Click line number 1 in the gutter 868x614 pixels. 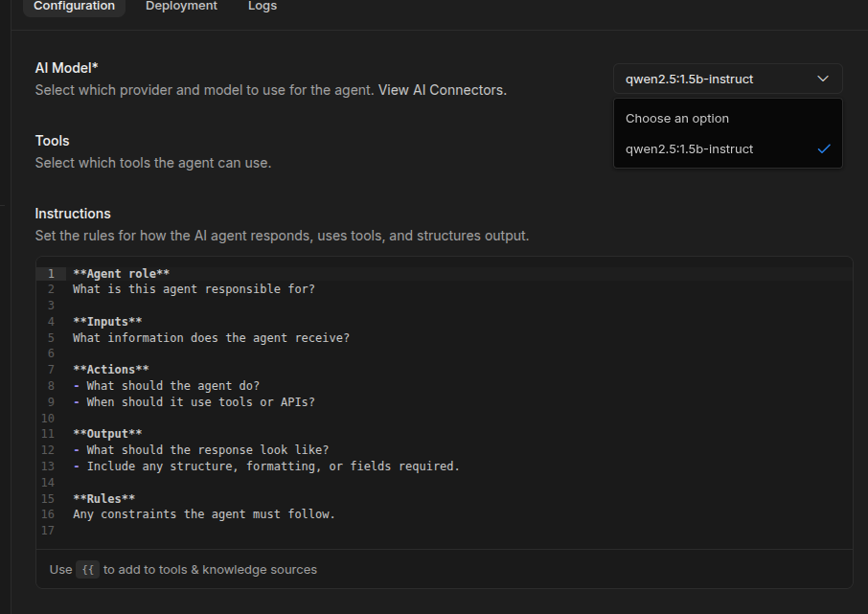click(50, 273)
